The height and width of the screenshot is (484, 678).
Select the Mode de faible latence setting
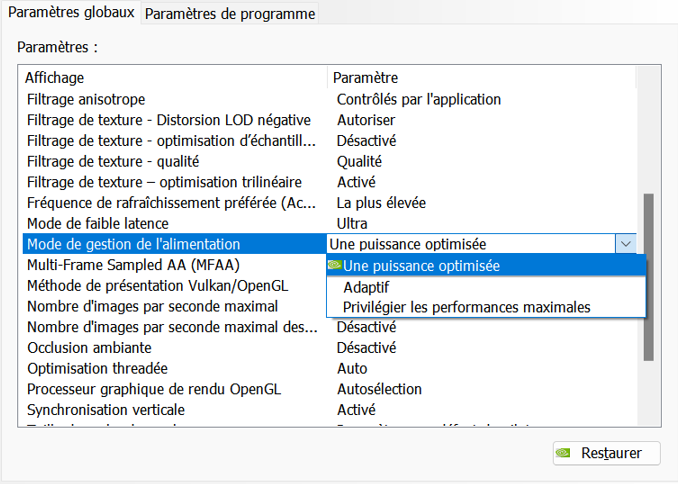pyautogui.click(x=98, y=223)
